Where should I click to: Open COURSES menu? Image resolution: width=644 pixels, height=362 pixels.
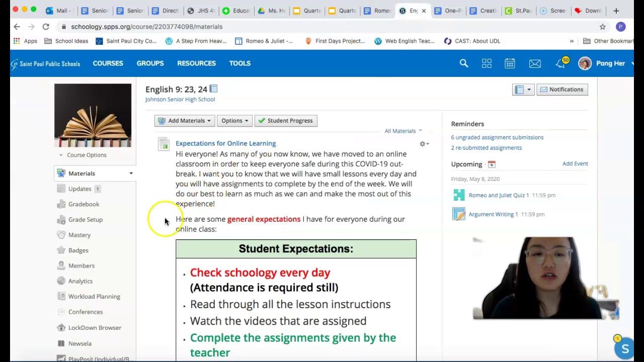(108, 63)
